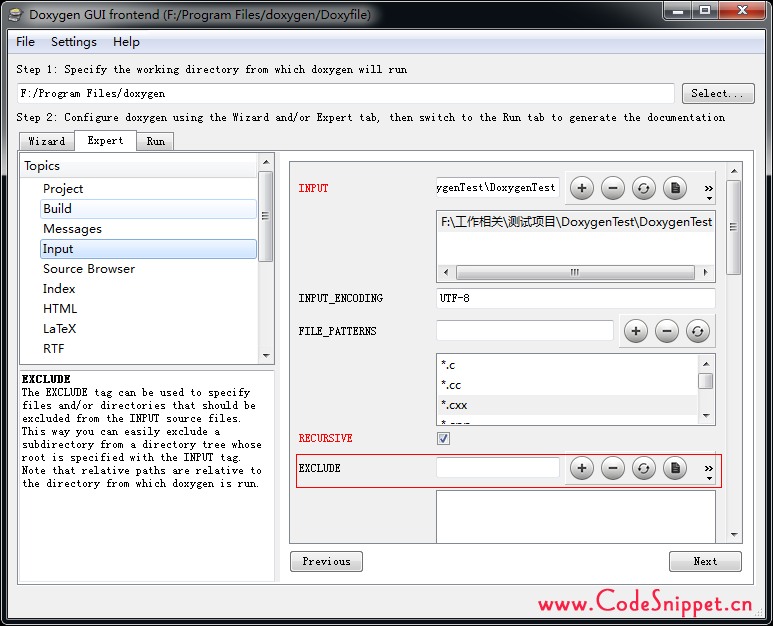This screenshot has height=626, width=773.
Task: Click the EXCLUDE text field
Action: [498, 468]
